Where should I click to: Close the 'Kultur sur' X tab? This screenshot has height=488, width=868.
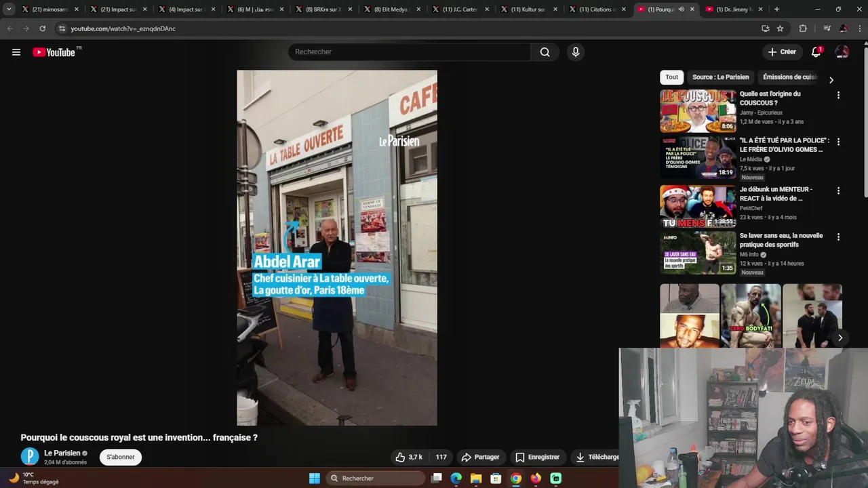(555, 9)
